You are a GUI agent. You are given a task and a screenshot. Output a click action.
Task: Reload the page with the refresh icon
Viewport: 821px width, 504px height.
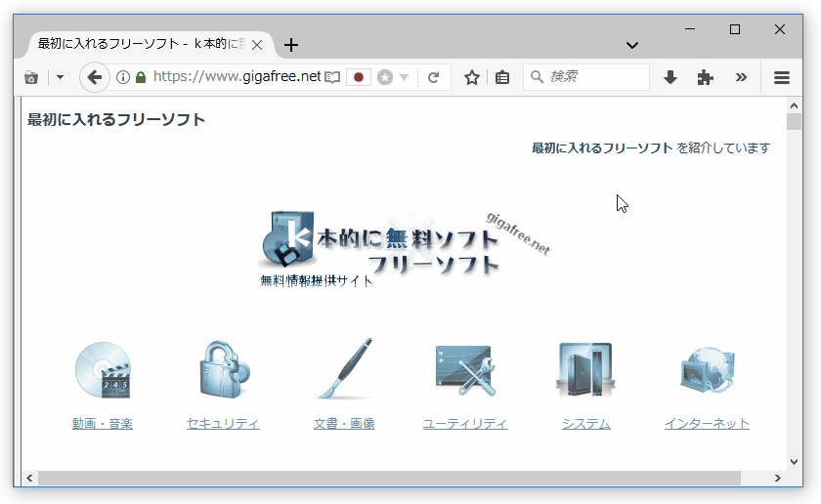(x=433, y=77)
